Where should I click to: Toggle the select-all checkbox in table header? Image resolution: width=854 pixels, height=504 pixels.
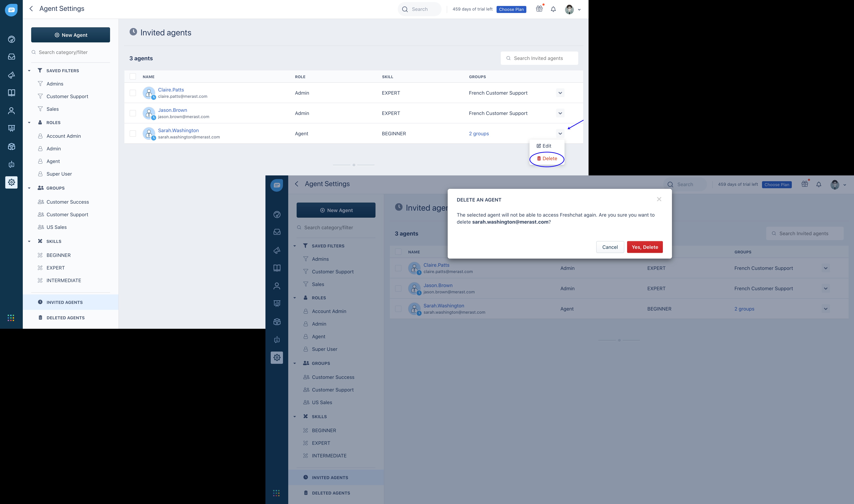(x=133, y=77)
